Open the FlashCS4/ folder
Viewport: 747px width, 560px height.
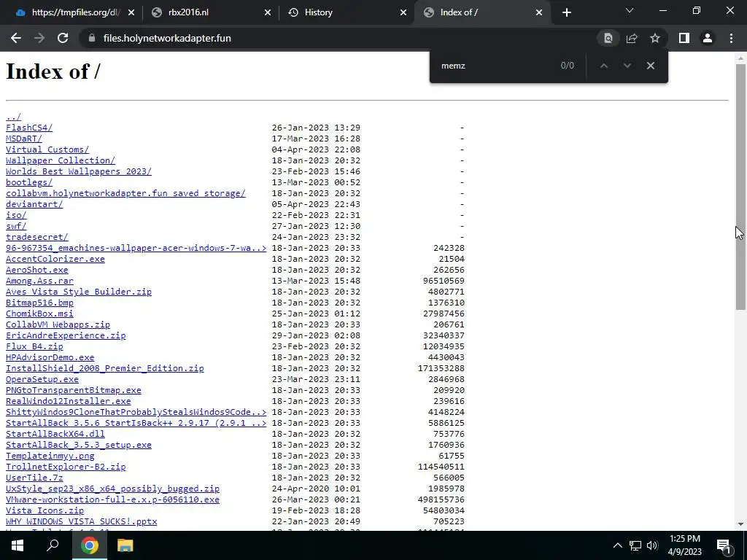tap(29, 128)
